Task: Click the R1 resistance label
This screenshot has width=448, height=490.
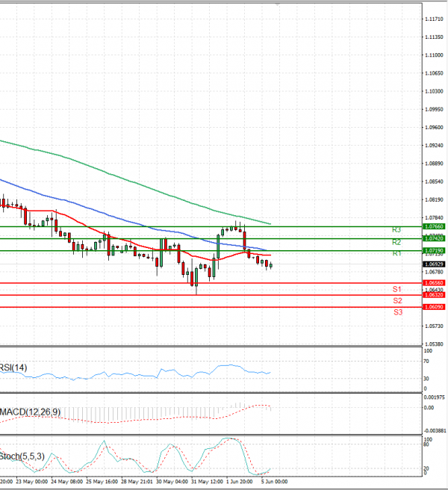Action: pos(396,253)
